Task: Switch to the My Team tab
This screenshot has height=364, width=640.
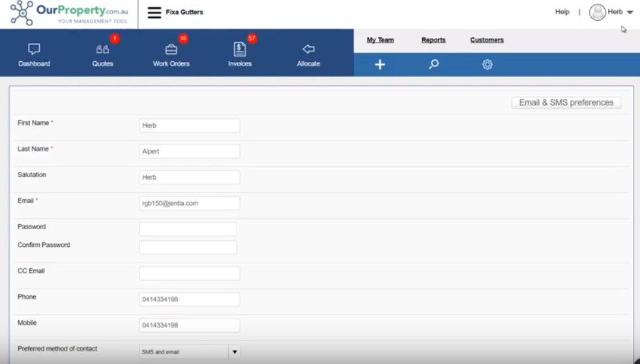Action: 380,40
